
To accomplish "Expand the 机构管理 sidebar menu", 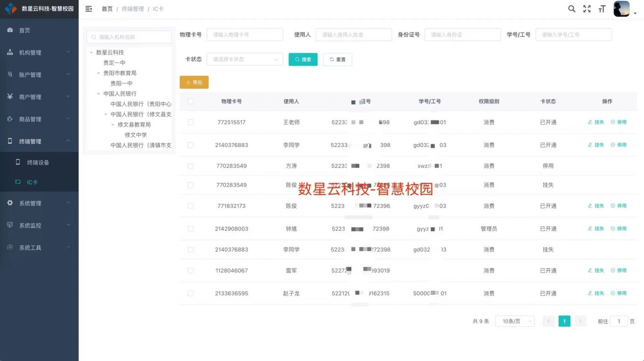I will [x=39, y=52].
